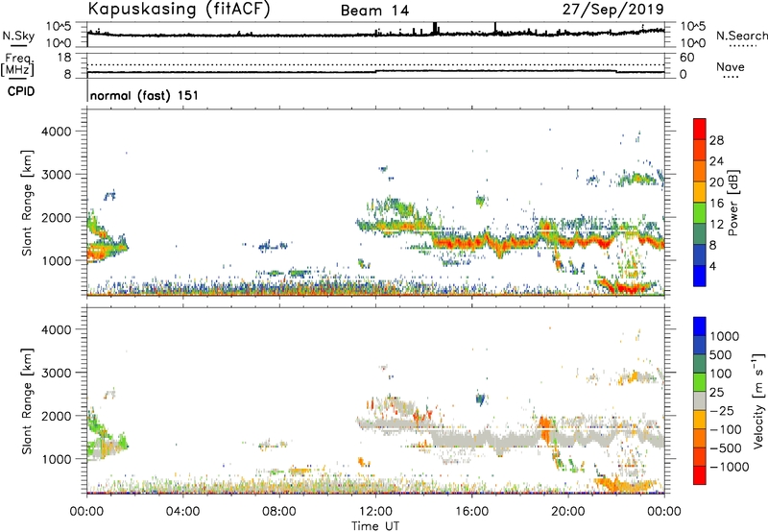
Task: Click the CPID label
Action: (x=21, y=91)
